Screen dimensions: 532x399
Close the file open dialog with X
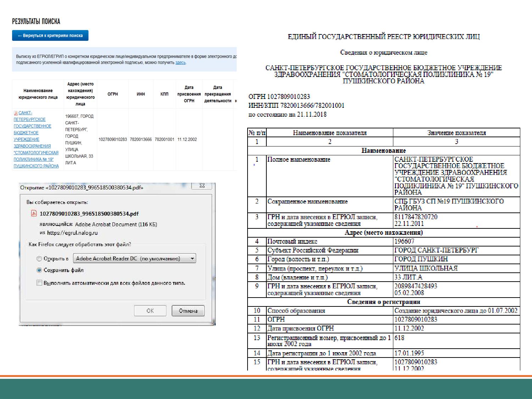tap(202, 185)
